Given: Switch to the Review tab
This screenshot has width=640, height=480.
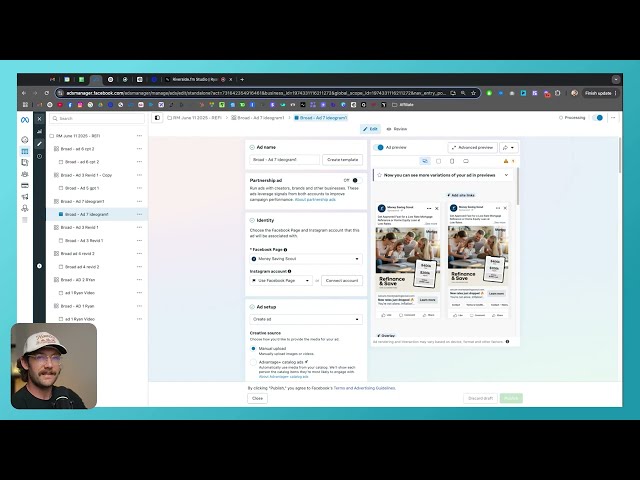Looking at the screenshot, I should pos(396,129).
